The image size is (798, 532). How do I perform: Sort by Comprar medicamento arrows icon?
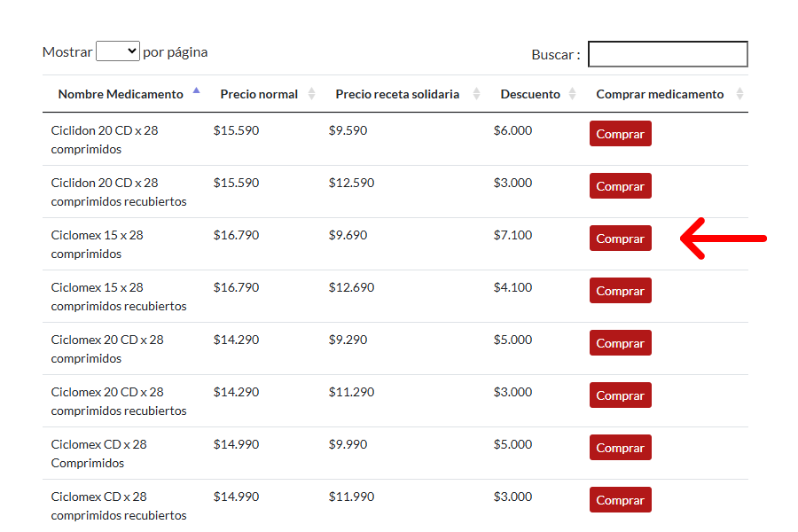[x=740, y=94]
